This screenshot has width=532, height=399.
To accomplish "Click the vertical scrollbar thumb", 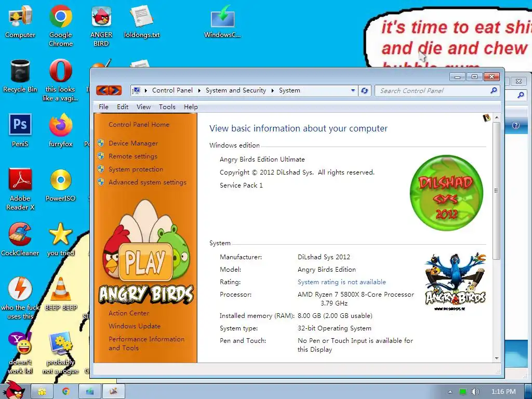I will point(497,191).
